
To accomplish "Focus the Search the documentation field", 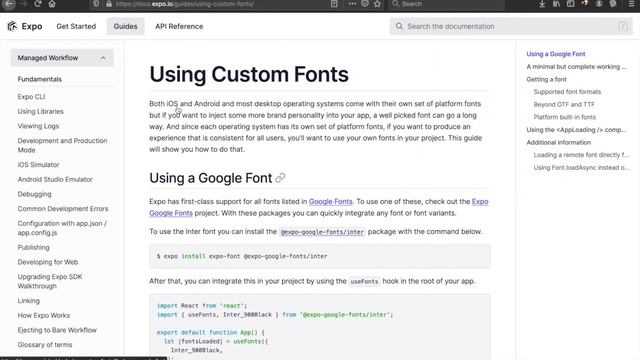I will coord(511,26).
